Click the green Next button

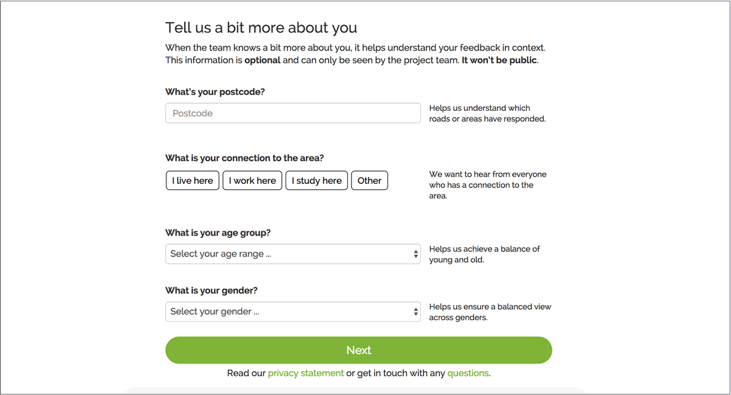pos(359,350)
